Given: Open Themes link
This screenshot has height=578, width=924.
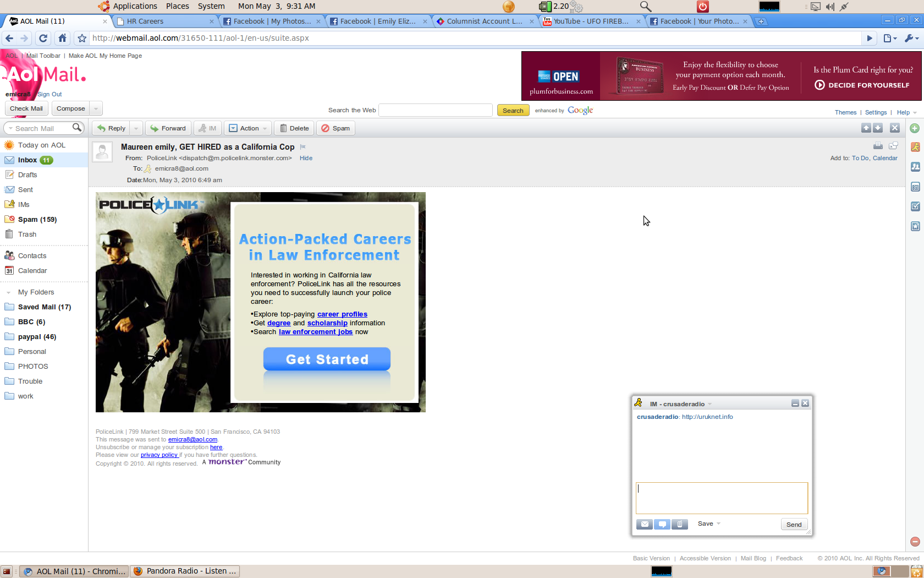Looking at the screenshot, I should [845, 112].
